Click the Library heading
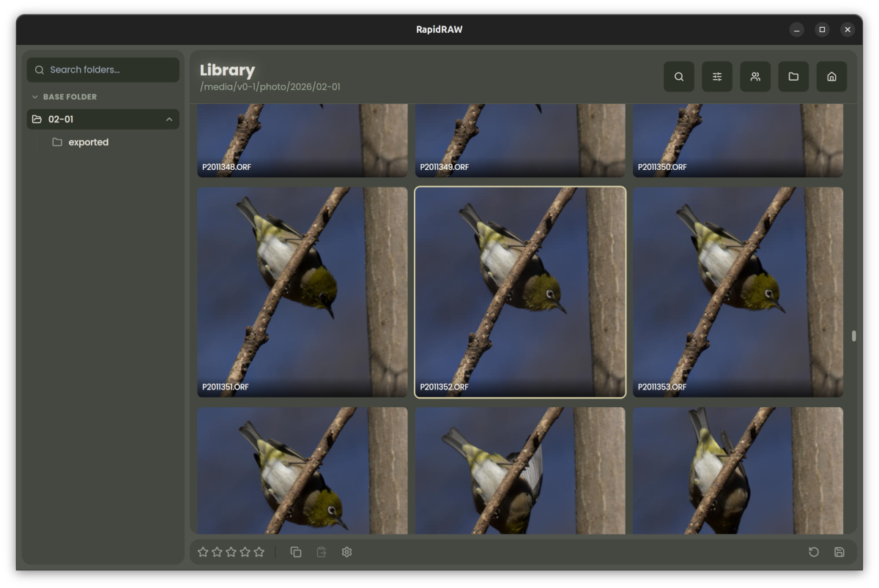This screenshot has width=879, height=588. 227,70
